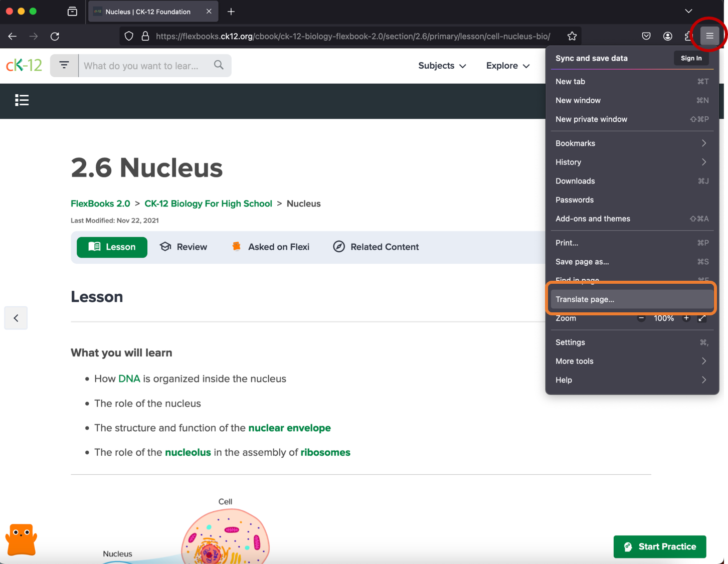Click the site security padlock icon
Viewport: 728px width, 564px height.
click(x=145, y=36)
